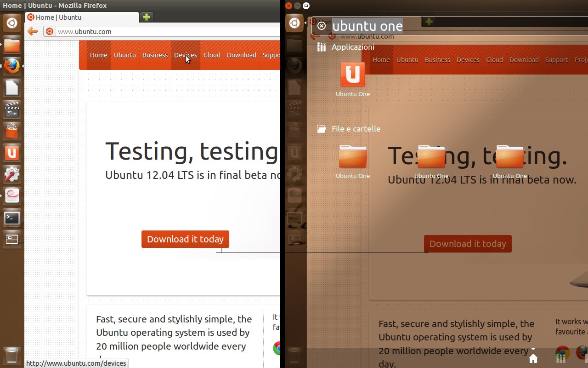Open the Dash home in the left launcher
Image resolution: width=588 pixels, height=368 pixels.
click(x=12, y=23)
